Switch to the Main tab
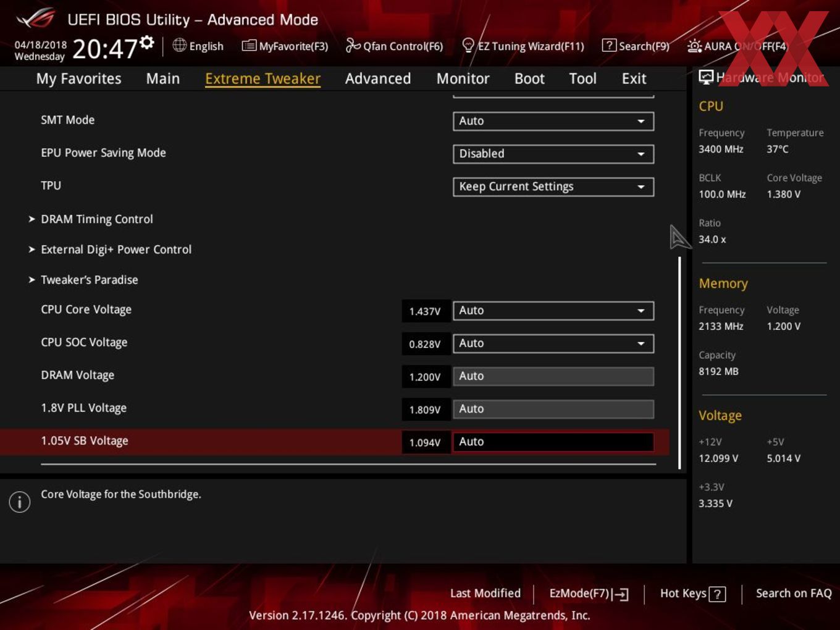The width and height of the screenshot is (840, 630). click(163, 78)
